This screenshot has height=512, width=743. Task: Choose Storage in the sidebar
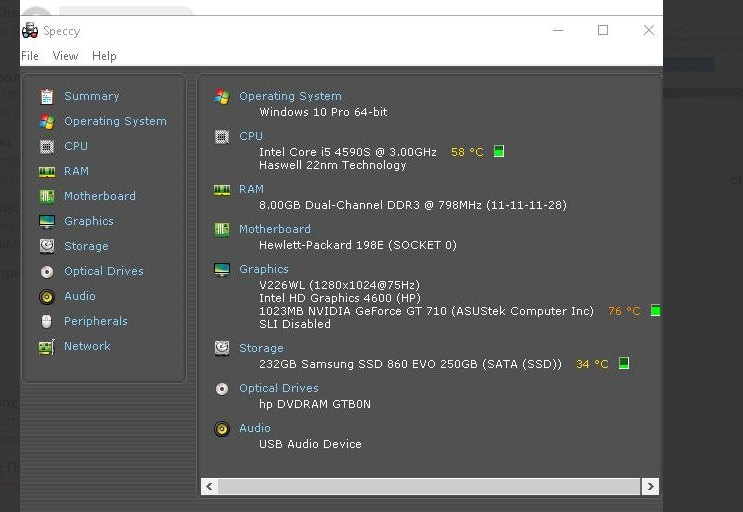pos(86,246)
